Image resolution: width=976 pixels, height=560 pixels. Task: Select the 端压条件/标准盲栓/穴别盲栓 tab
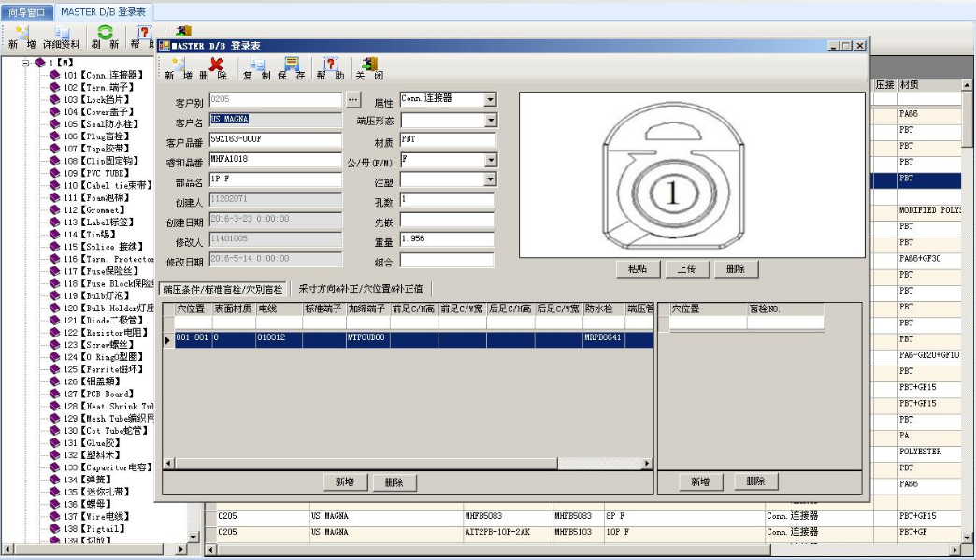pos(223,289)
